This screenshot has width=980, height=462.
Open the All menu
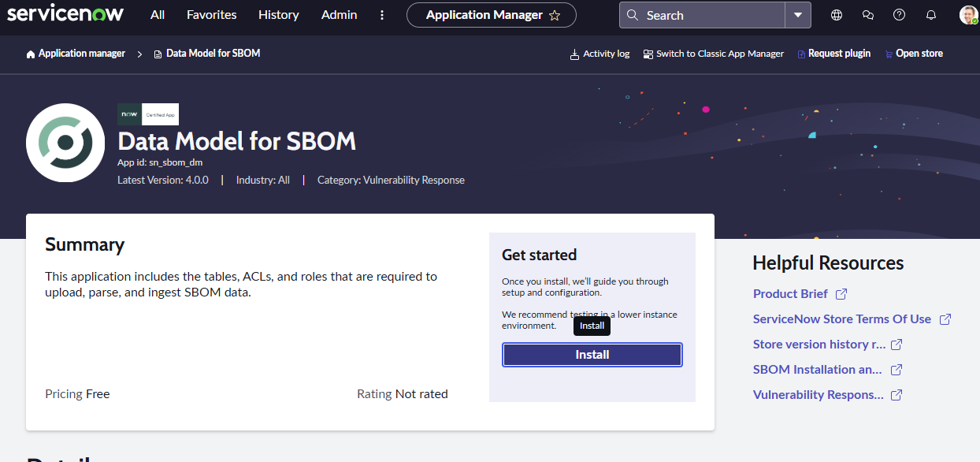tap(158, 15)
